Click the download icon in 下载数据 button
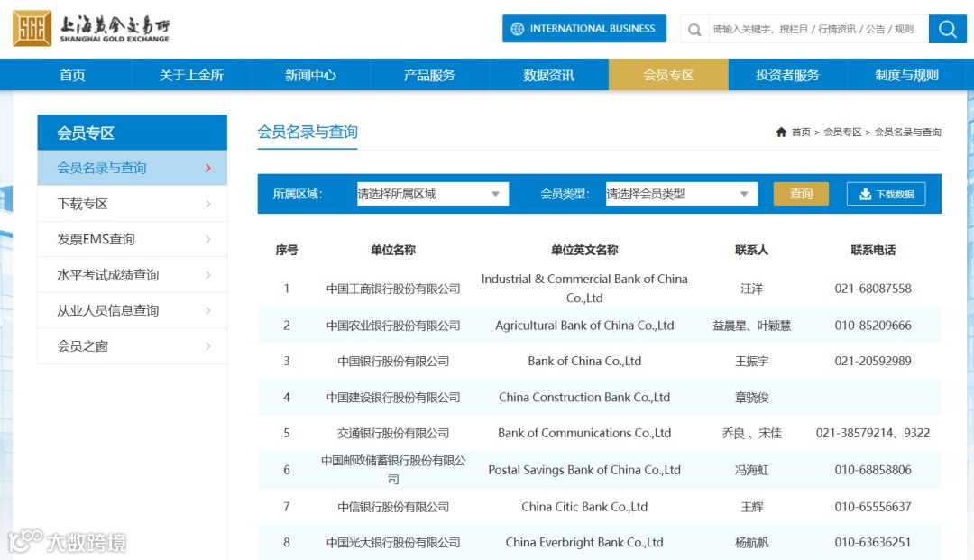 (x=865, y=194)
